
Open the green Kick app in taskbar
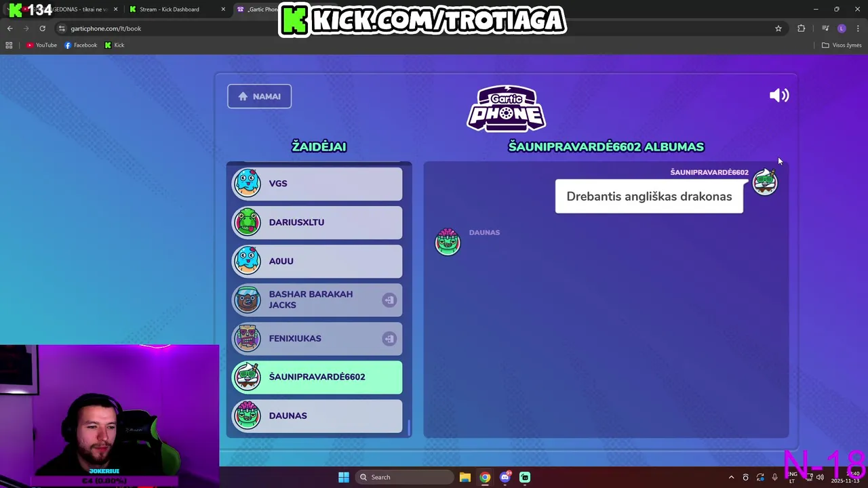525,477
